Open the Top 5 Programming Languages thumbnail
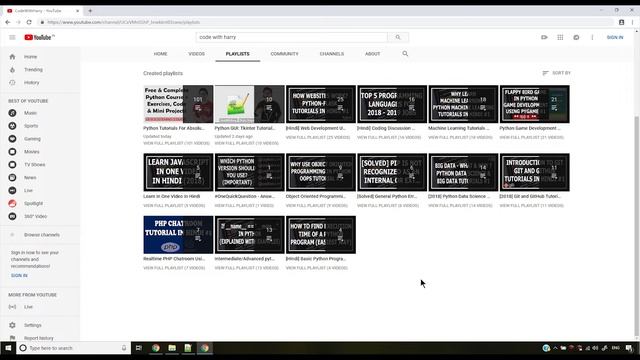 point(392,104)
